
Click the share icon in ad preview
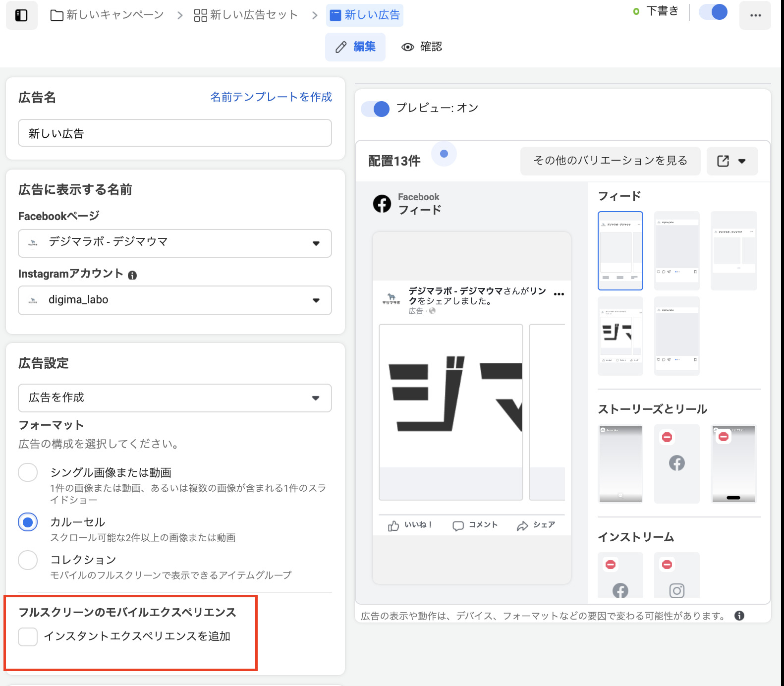tap(522, 526)
